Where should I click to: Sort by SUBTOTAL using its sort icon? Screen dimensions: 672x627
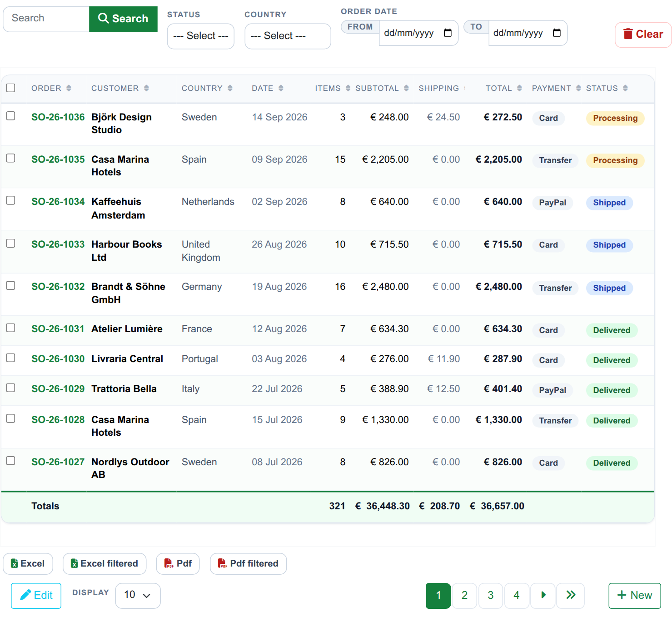click(406, 88)
